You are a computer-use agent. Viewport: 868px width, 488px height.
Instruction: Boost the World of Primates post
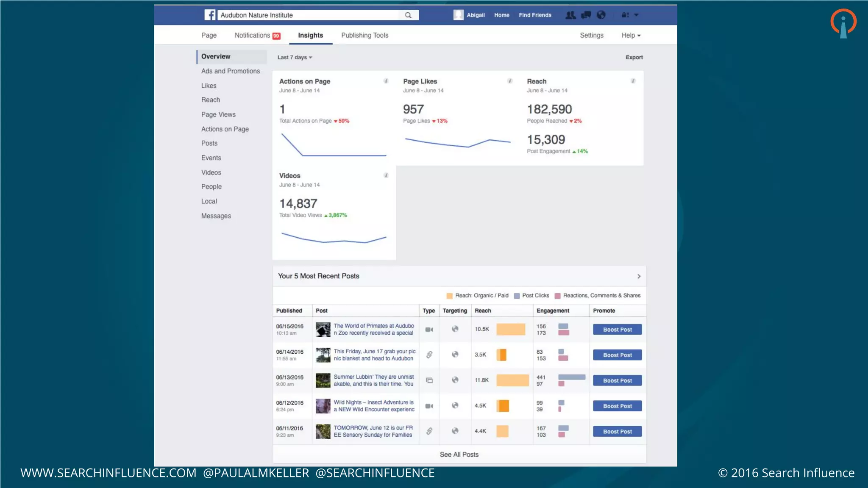[x=617, y=330]
